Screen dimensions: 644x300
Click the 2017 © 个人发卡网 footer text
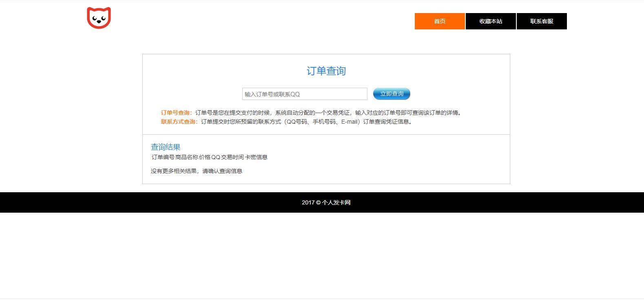click(x=326, y=202)
